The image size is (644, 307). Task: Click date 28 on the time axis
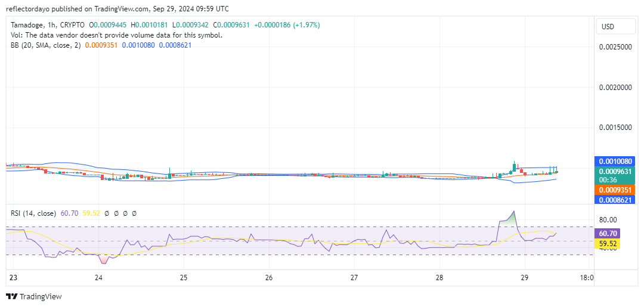point(439,277)
